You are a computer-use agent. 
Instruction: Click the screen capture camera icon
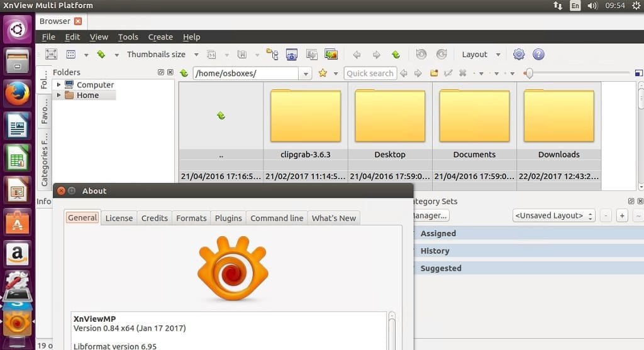[x=292, y=54]
